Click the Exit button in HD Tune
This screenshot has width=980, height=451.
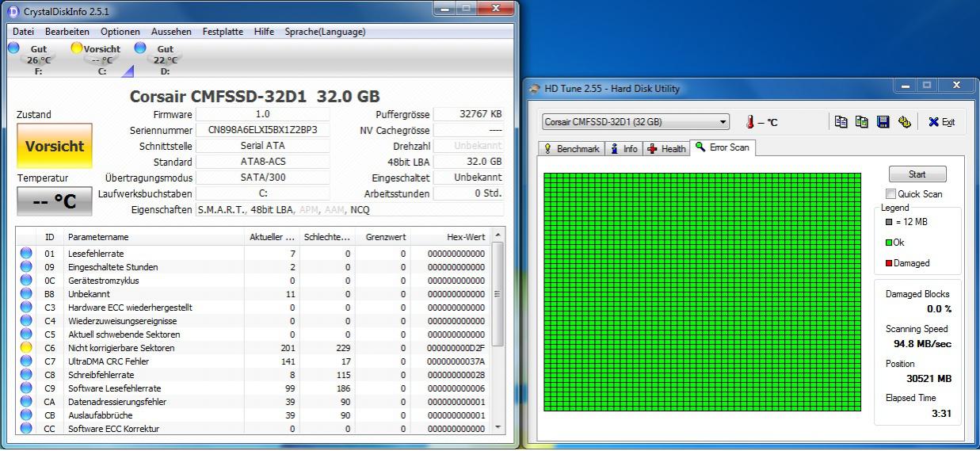coord(942,122)
